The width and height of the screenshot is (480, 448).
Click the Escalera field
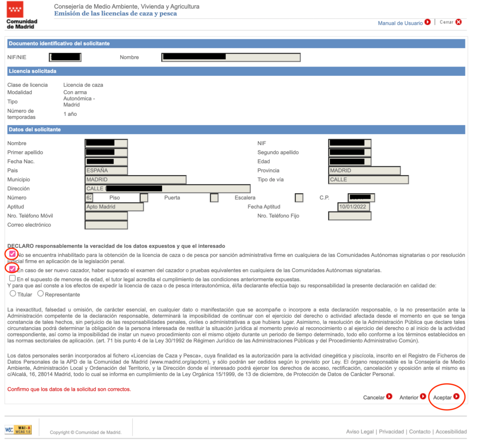click(299, 198)
